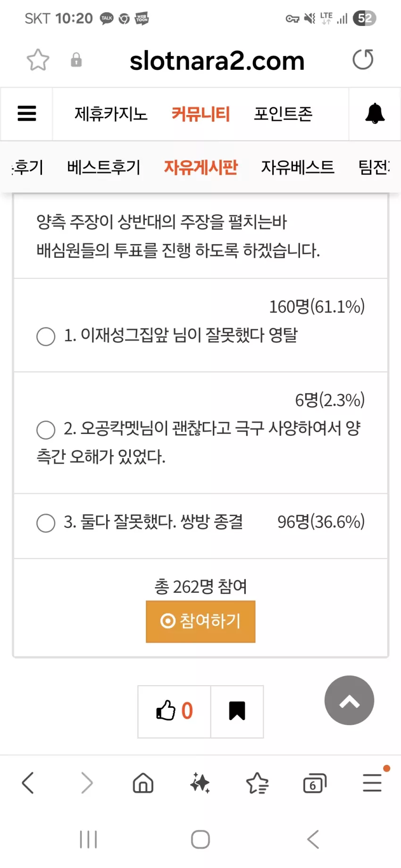
Task: Reload page with the refresh icon
Action: click(x=363, y=59)
